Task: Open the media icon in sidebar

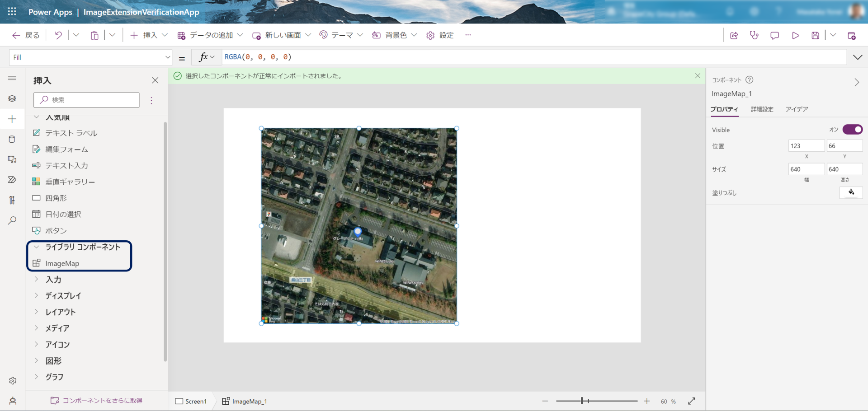Action: coord(12,159)
